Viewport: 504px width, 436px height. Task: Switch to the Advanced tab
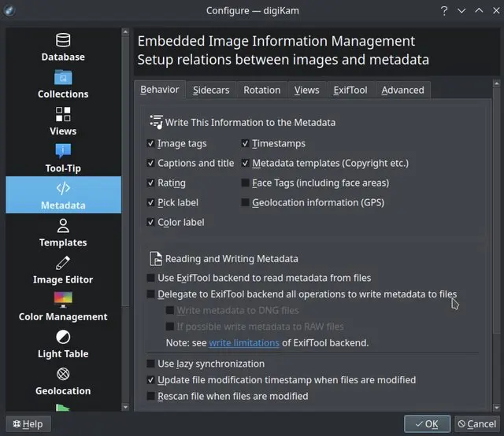point(402,90)
